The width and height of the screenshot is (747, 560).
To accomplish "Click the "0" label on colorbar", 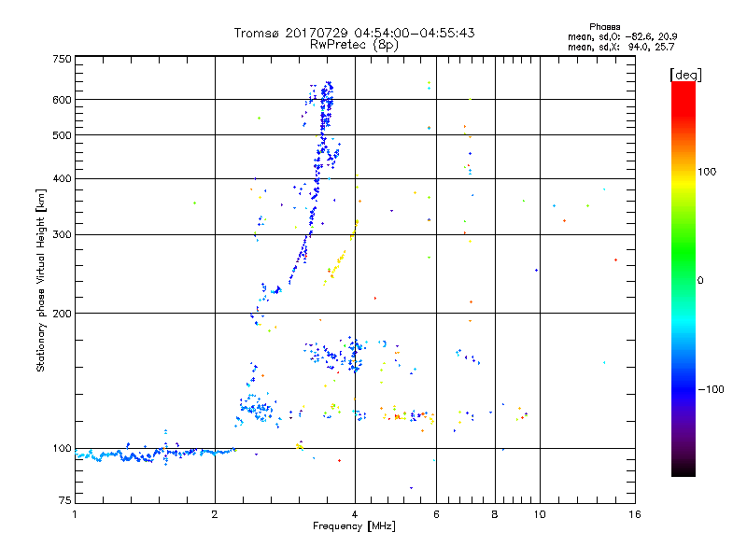I will (700, 281).
